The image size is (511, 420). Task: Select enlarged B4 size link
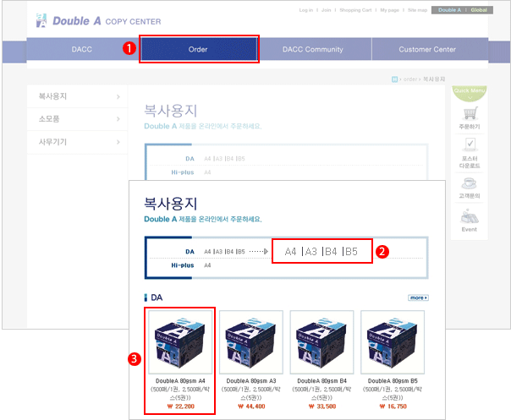[x=331, y=251]
